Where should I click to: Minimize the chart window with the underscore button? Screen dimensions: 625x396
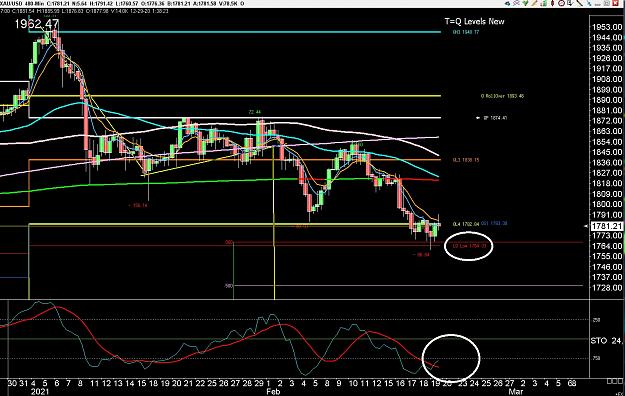[x=598, y=4]
